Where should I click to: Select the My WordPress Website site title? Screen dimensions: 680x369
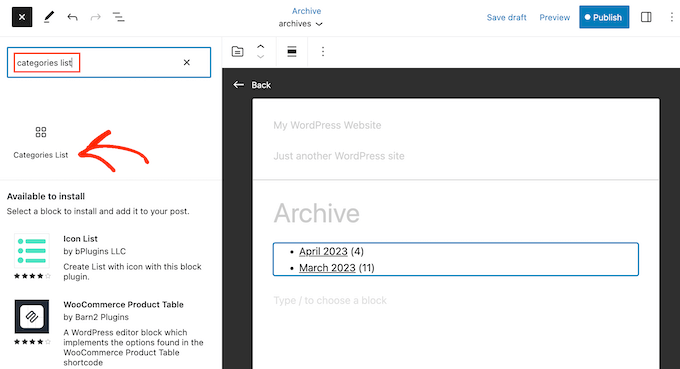point(327,125)
